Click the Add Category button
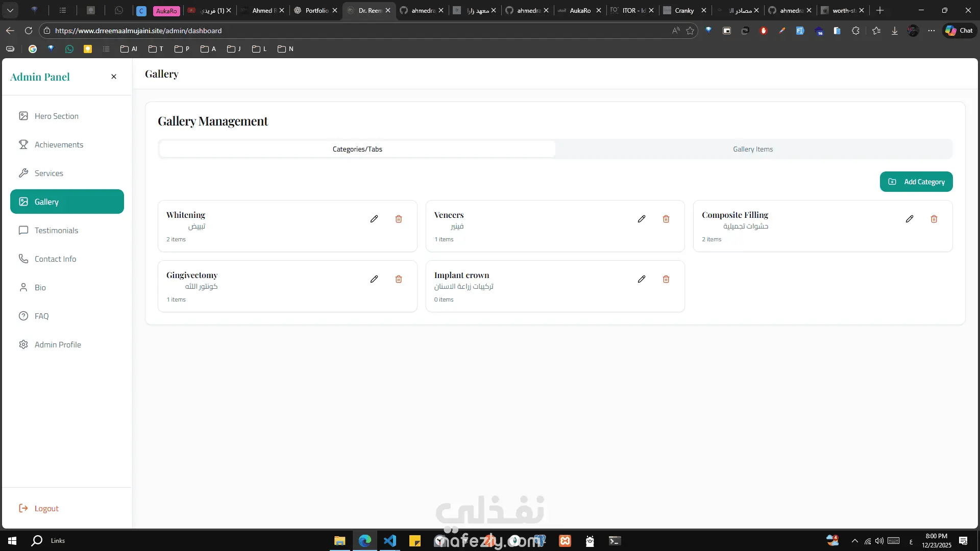The image size is (980, 551). pyautogui.click(x=916, y=182)
